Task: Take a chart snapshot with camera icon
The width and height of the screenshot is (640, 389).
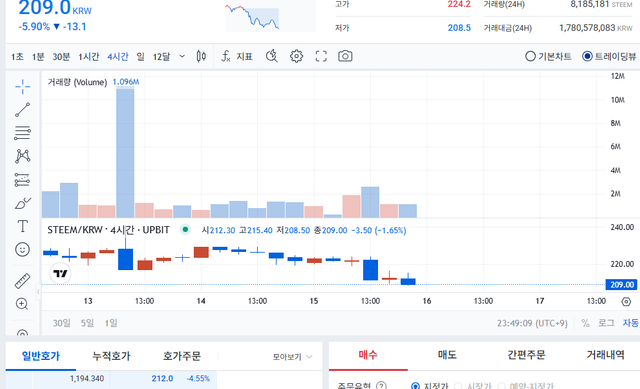Action: [345, 56]
